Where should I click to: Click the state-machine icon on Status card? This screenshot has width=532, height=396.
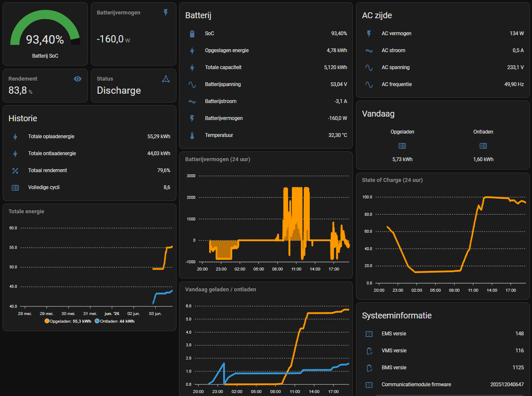166,79
